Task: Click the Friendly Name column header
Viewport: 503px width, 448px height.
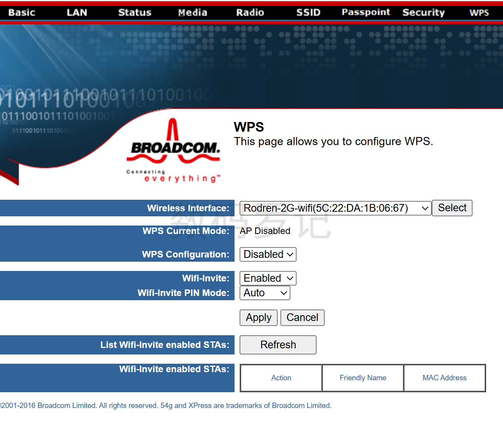Action: tap(363, 378)
